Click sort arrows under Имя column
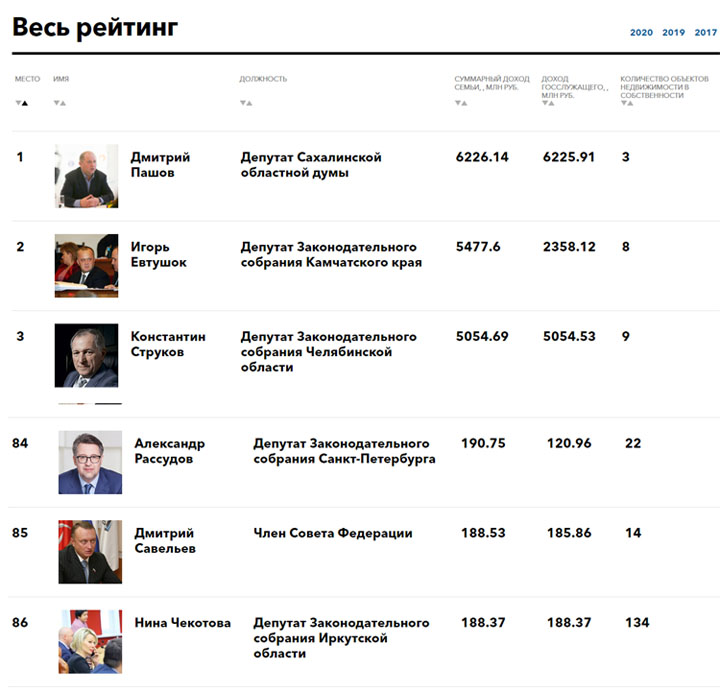The image size is (720, 692). [x=60, y=103]
